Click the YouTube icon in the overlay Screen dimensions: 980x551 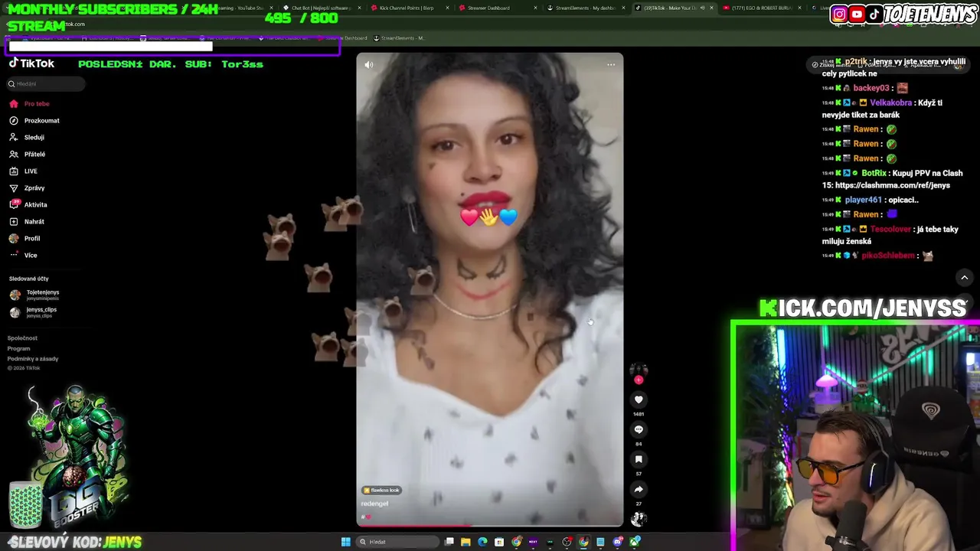coord(857,14)
